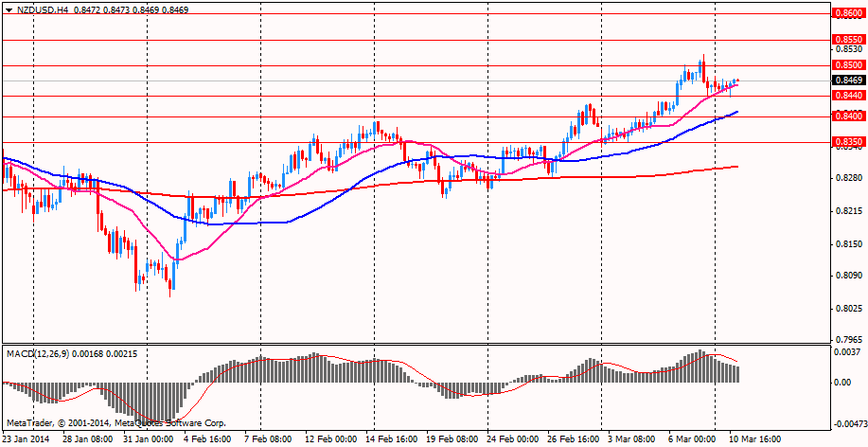Click the 0.8400 red price level label
The height and width of the screenshot is (447, 868).
(847, 116)
